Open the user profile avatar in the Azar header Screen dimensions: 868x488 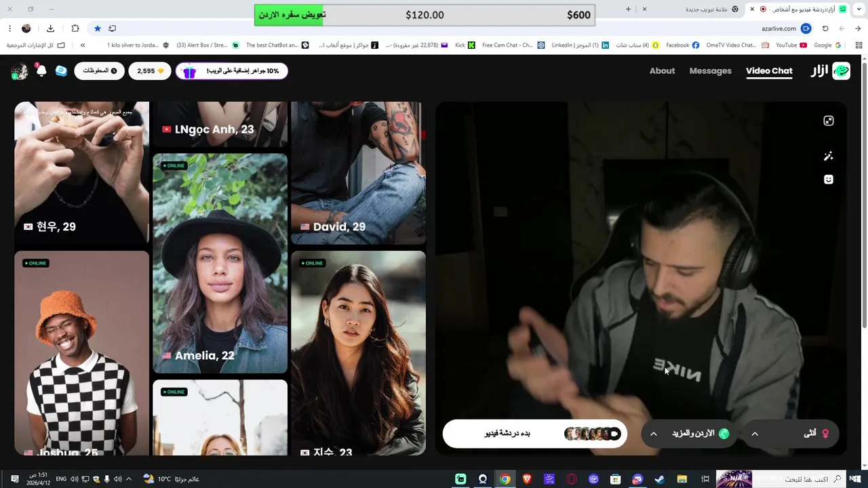tap(20, 71)
